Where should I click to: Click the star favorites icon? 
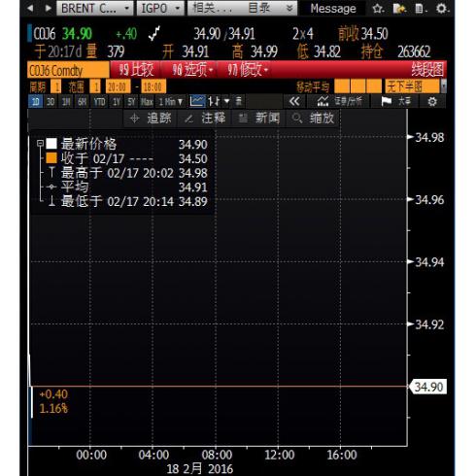pyautogui.click(x=378, y=9)
